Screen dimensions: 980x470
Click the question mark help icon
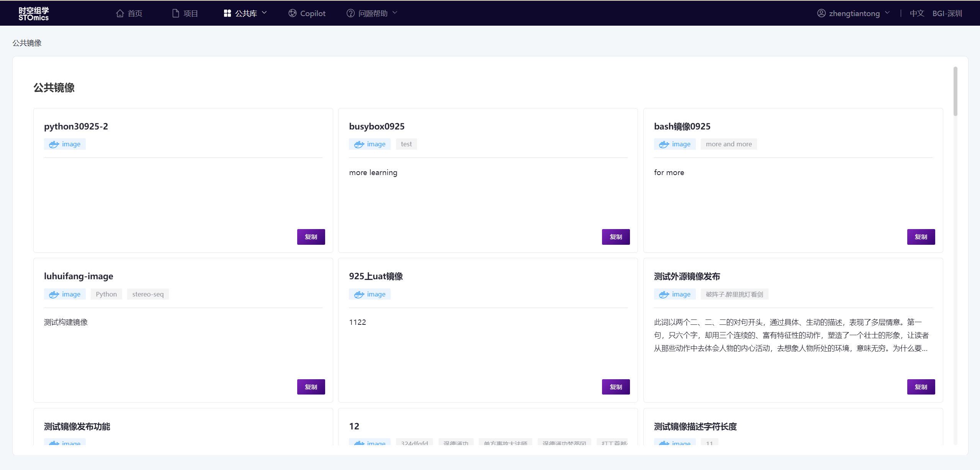pos(350,13)
